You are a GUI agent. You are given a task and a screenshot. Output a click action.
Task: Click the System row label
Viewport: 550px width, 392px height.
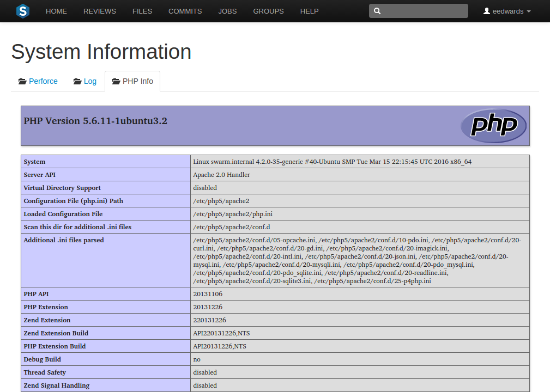34,162
